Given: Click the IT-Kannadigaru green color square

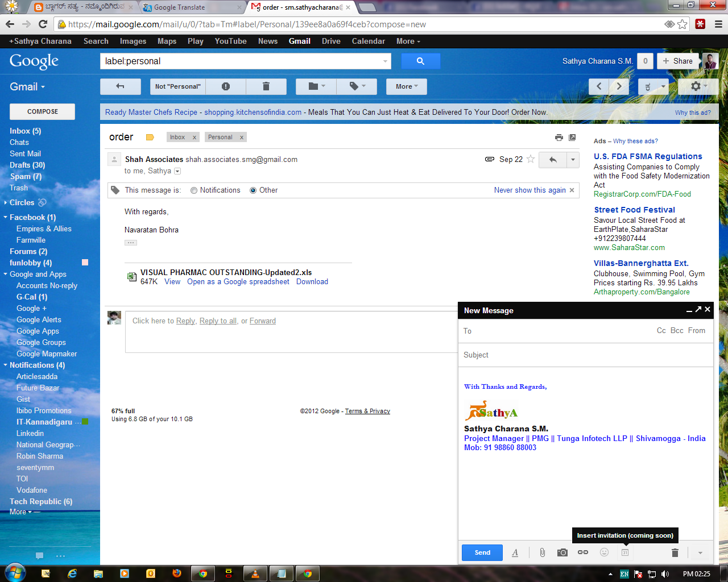Looking at the screenshot, I should pos(85,422).
